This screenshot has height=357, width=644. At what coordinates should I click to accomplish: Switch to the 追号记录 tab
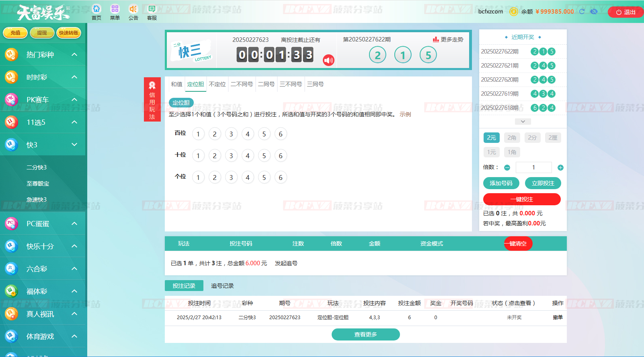tap(222, 286)
